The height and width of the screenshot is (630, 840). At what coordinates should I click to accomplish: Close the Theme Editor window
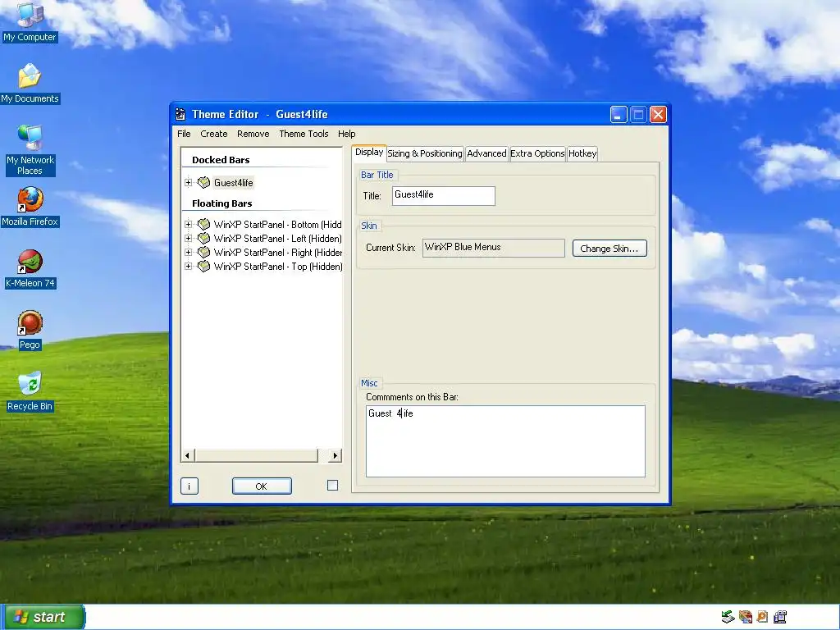[658, 114]
